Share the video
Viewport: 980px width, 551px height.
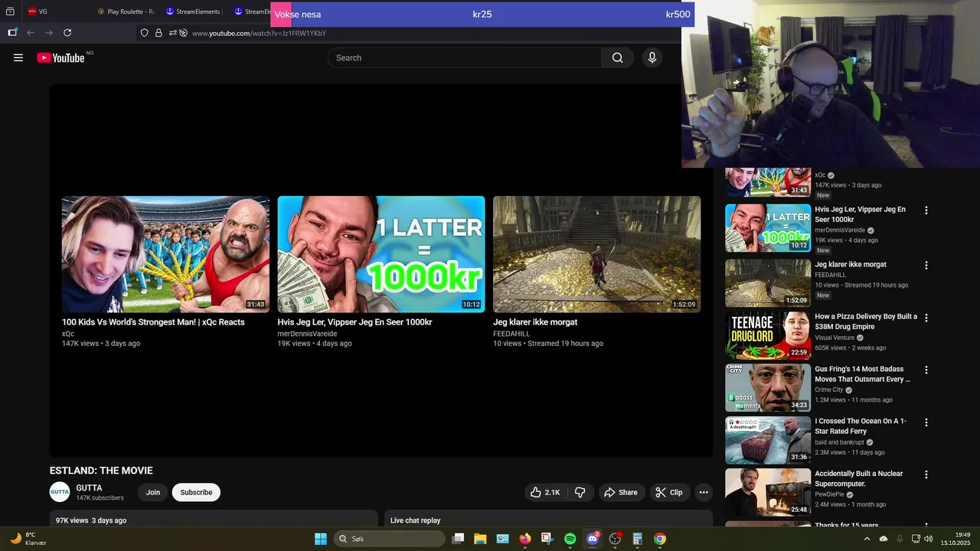click(620, 492)
